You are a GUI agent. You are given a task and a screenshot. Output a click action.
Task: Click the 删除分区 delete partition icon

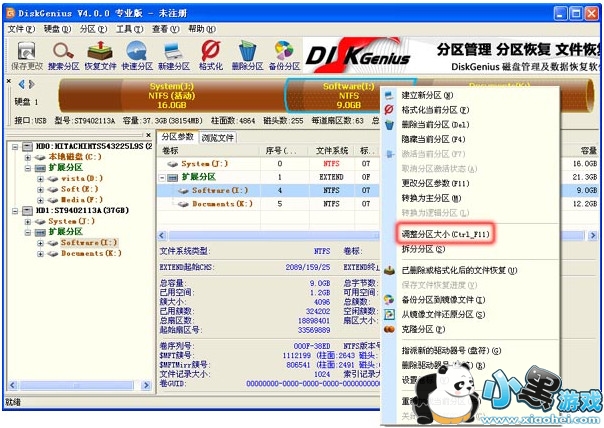(x=247, y=55)
